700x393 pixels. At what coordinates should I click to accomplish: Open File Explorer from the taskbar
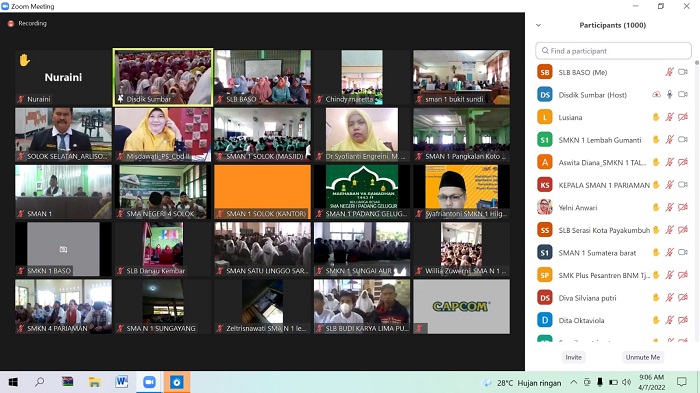(94, 382)
